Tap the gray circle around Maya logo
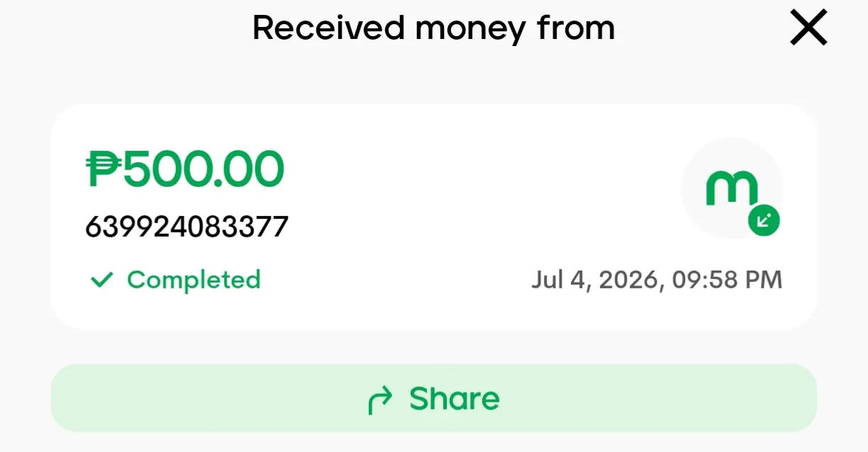Screen dimensions: 868x452 732,188
